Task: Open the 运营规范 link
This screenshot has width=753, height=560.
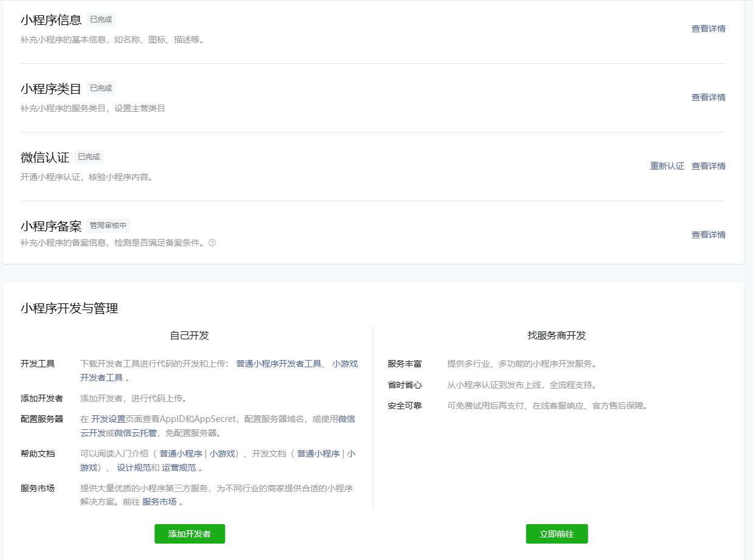Action: pyautogui.click(x=179, y=468)
